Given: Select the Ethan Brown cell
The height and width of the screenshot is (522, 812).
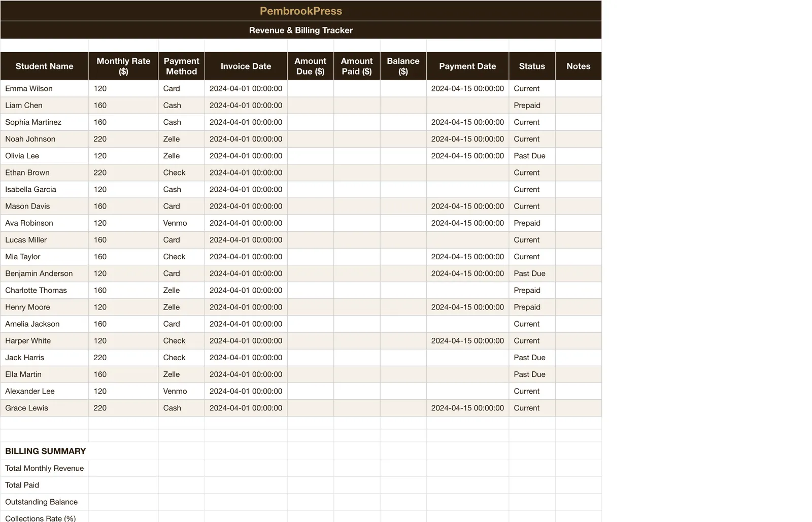Looking at the screenshot, I should coord(45,172).
